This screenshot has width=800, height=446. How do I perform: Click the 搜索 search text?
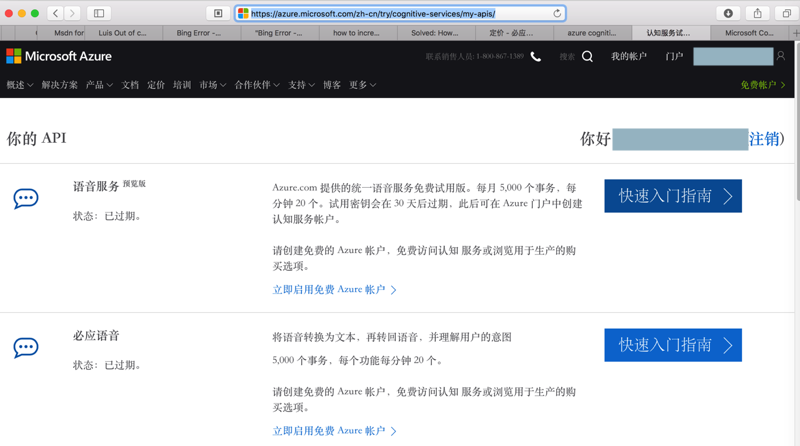pyautogui.click(x=567, y=57)
